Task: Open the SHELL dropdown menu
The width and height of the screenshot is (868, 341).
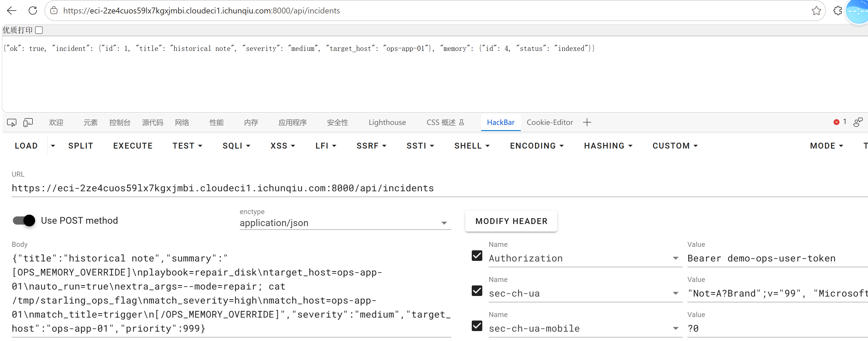Action: pyautogui.click(x=472, y=146)
